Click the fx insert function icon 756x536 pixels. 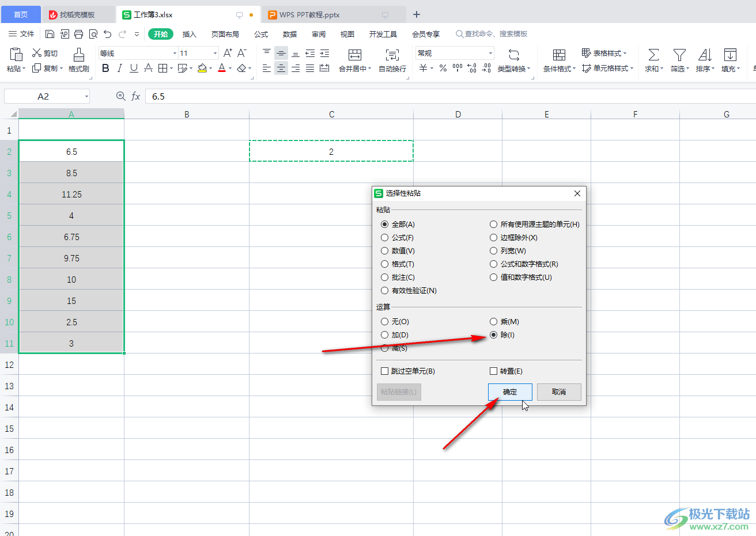coord(136,96)
